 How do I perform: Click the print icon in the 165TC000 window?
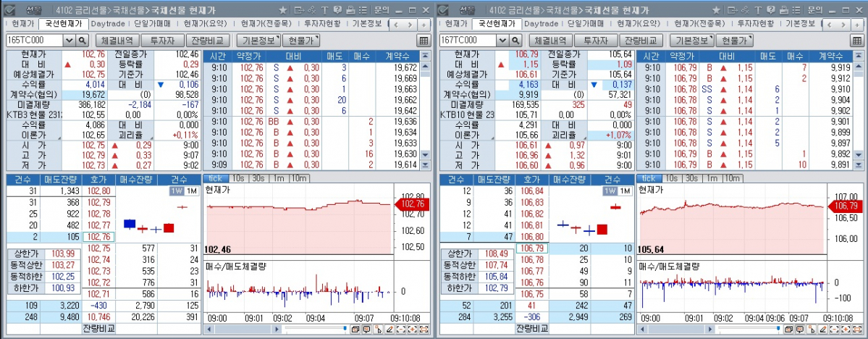[350, 10]
